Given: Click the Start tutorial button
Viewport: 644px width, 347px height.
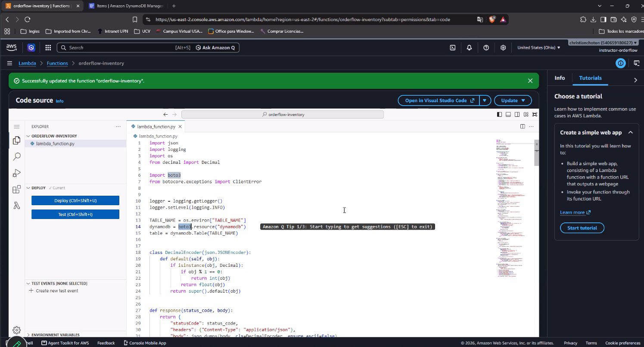Looking at the screenshot, I should point(582,228).
